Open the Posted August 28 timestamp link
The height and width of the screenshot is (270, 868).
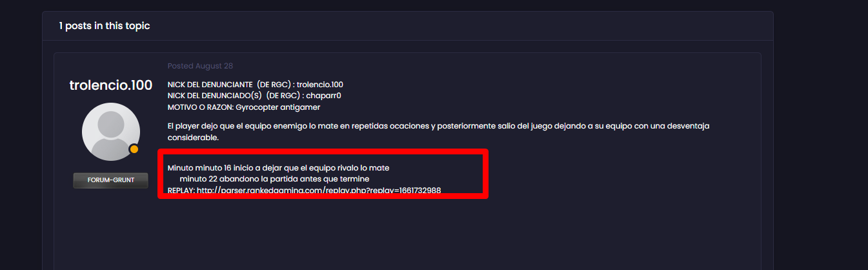(200, 66)
